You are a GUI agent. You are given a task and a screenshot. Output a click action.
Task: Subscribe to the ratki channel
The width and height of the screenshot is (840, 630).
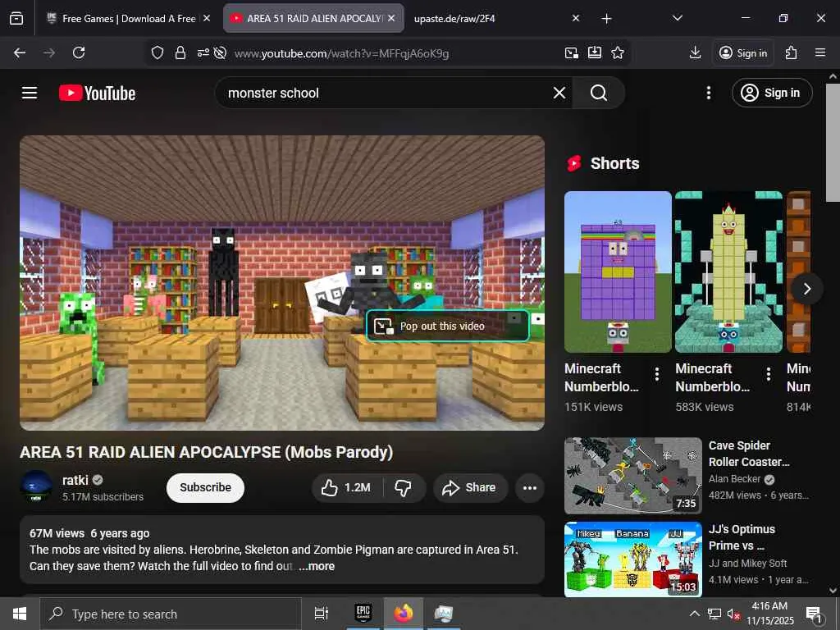(205, 487)
